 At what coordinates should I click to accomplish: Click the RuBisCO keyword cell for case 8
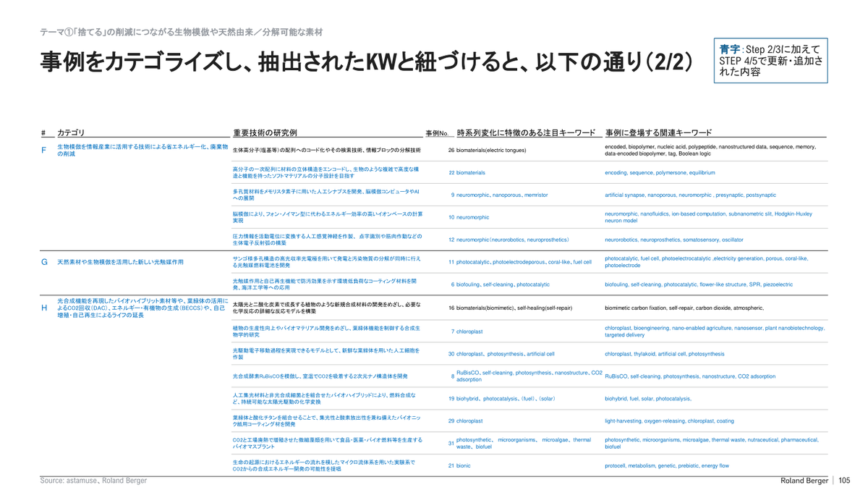(x=529, y=376)
